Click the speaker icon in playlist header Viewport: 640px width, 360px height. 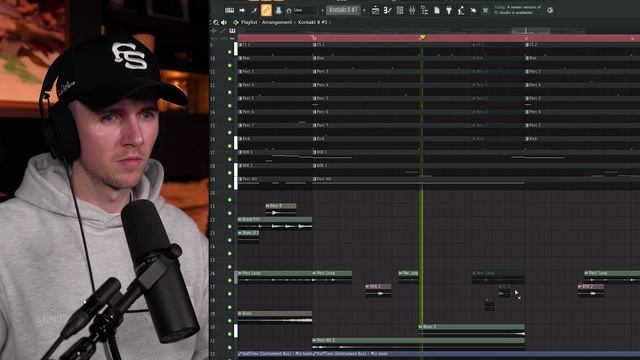click(x=224, y=22)
